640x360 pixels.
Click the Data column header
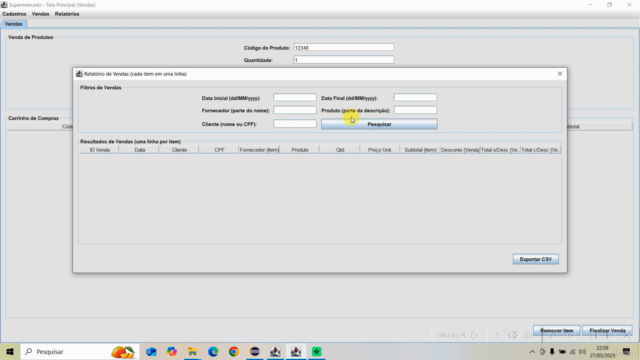point(140,150)
